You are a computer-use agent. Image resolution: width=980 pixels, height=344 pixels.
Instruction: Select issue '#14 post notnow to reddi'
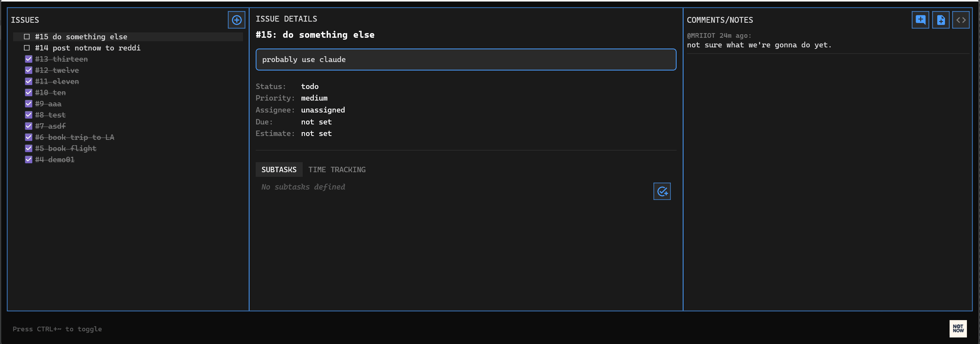(88, 48)
